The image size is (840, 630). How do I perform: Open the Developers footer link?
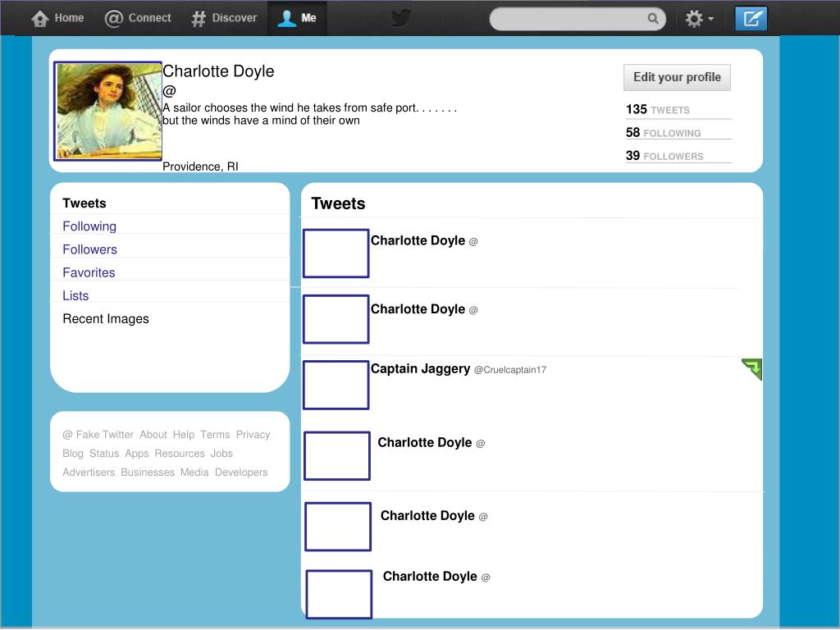click(x=241, y=472)
